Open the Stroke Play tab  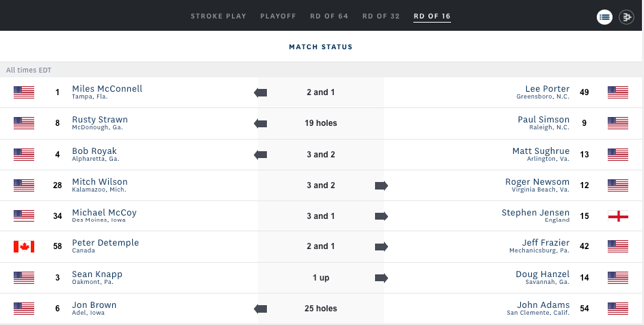coord(218,16)
